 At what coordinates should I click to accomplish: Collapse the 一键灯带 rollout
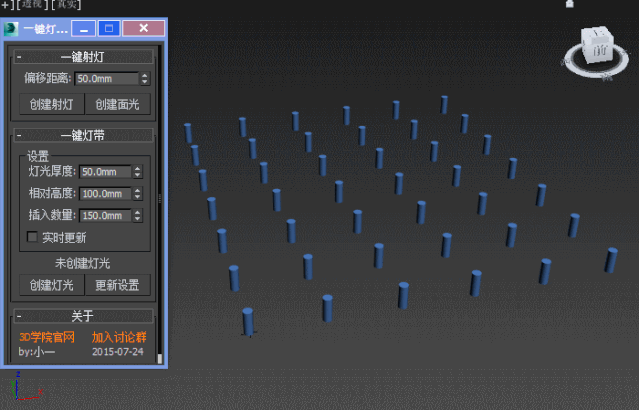(84, 135)
